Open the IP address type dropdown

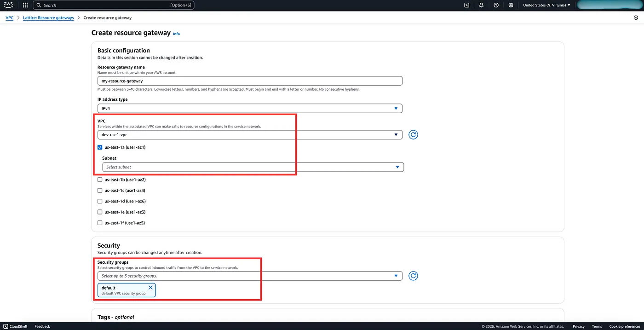[x=250, y=108]
